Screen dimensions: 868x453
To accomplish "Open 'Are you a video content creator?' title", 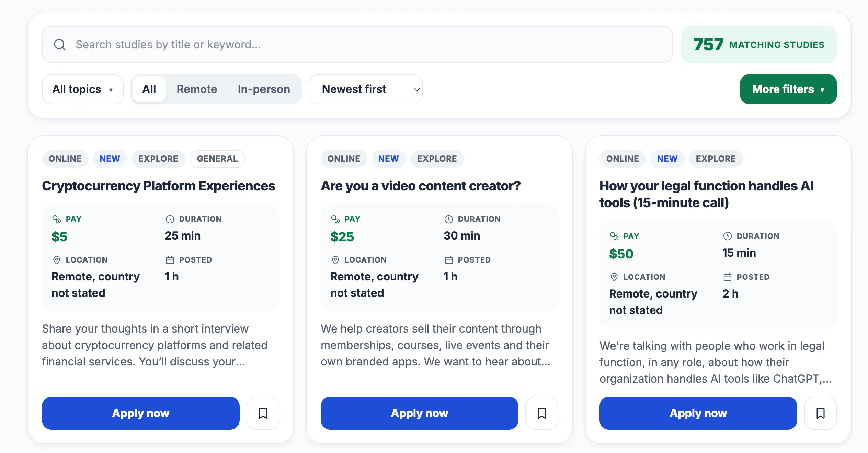I will 421,186.
